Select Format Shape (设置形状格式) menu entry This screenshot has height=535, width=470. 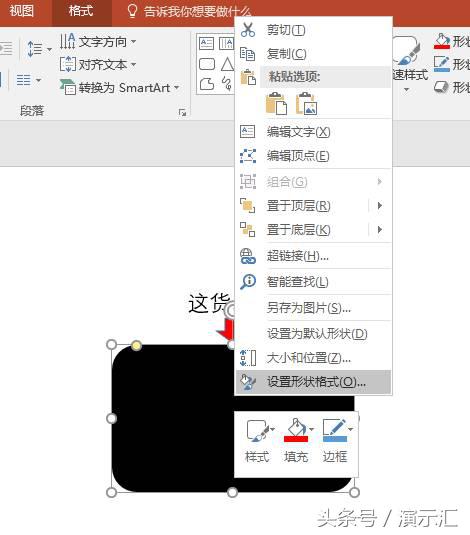(313, 382)
